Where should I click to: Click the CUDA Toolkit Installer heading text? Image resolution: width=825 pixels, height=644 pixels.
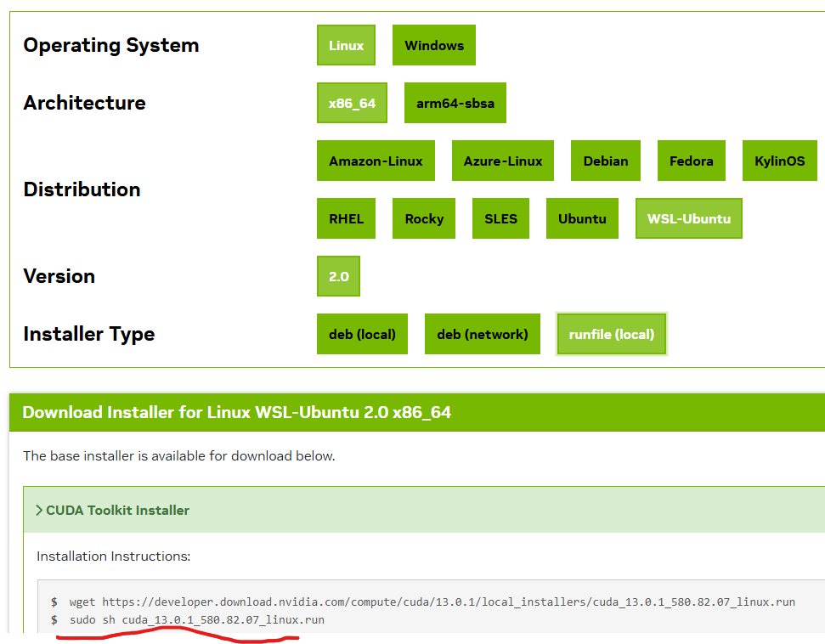117,511
